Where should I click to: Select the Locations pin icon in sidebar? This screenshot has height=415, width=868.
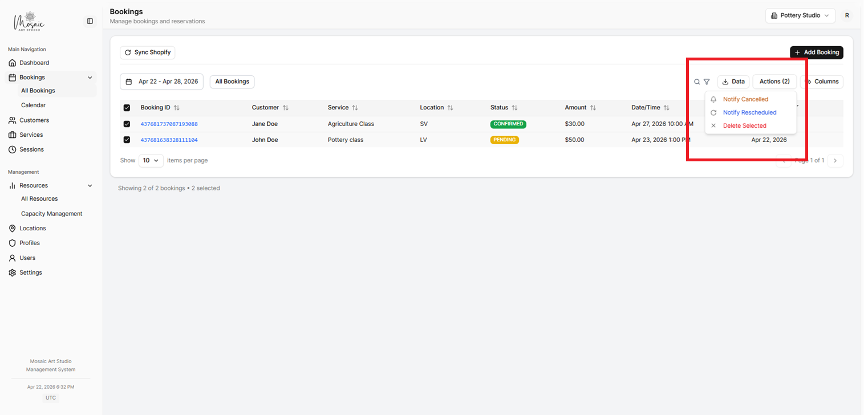pos(13,228)
